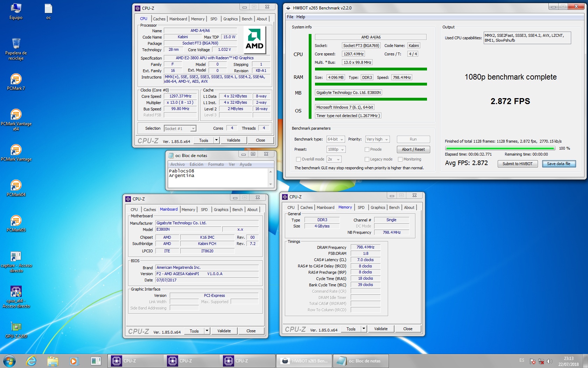This screenshot has width=588, height=368.
Task: Open Windows Explorer folder taskbar icon
Action: point(52,361)
